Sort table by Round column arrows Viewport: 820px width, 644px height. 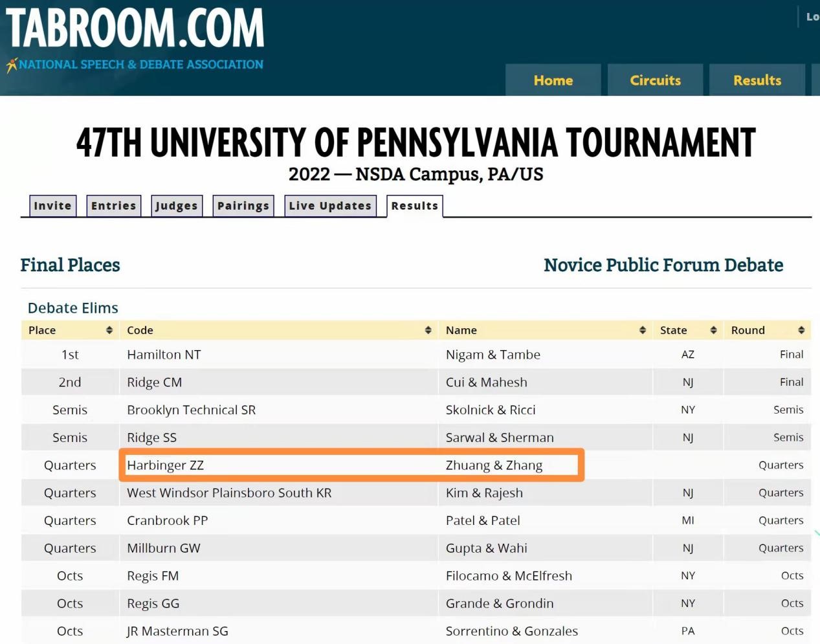coord(801,330)
